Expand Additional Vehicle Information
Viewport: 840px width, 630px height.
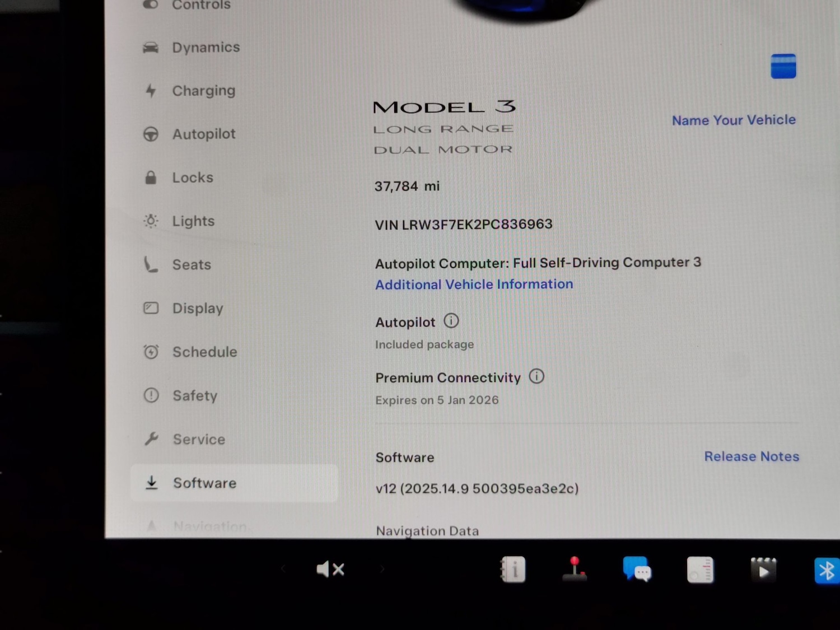[473, 284]
